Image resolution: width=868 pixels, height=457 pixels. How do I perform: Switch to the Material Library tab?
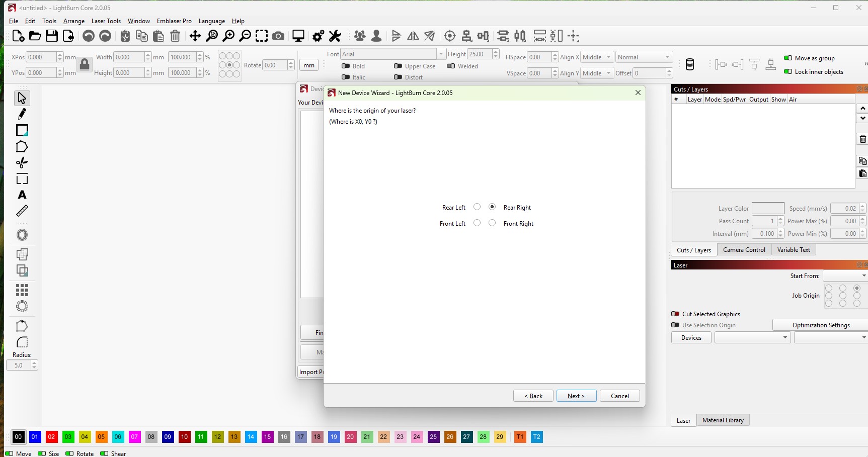723,420
